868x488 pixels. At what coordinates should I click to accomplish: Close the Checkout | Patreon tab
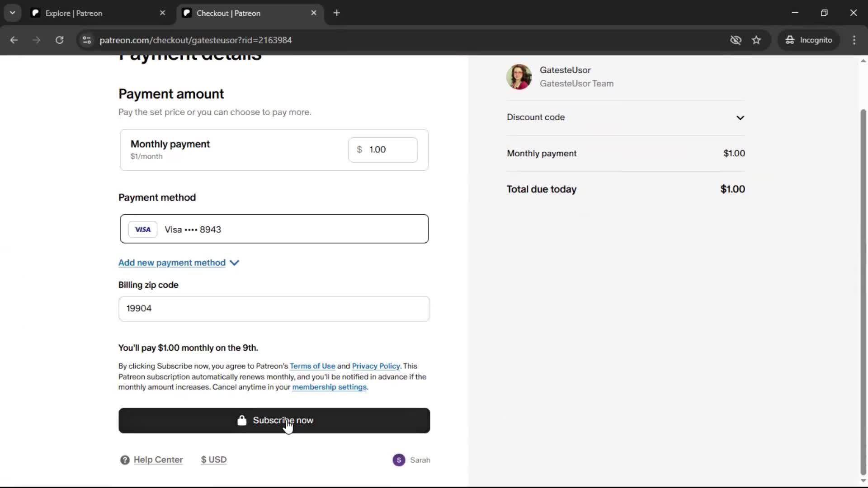[x=314, y=13]
